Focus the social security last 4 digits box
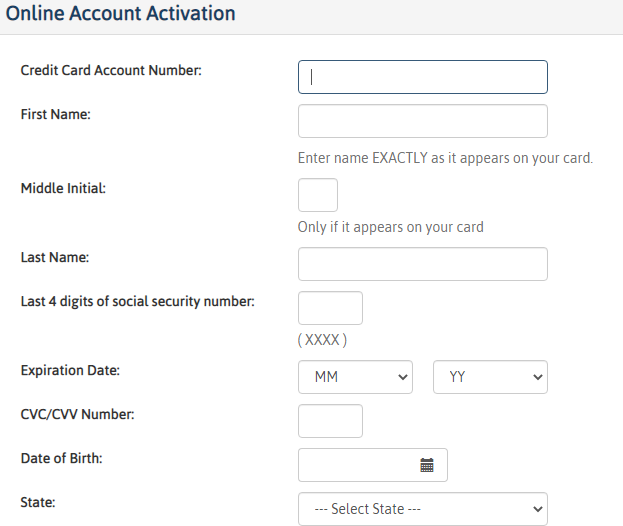623x526 pixels. [330, 308]
